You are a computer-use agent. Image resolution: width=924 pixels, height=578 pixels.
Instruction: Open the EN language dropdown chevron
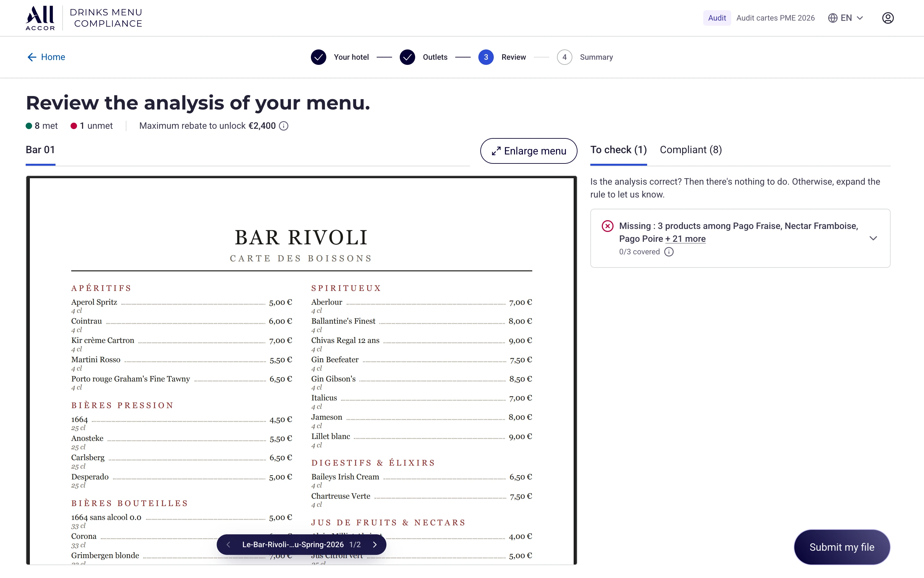pyautogui.click(x=860, y=18)
